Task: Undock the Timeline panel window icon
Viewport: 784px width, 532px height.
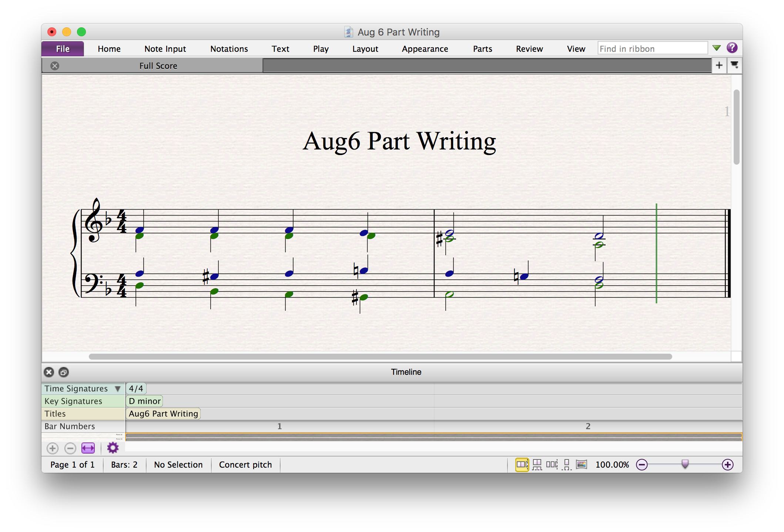Action: (x=64, y=372)
